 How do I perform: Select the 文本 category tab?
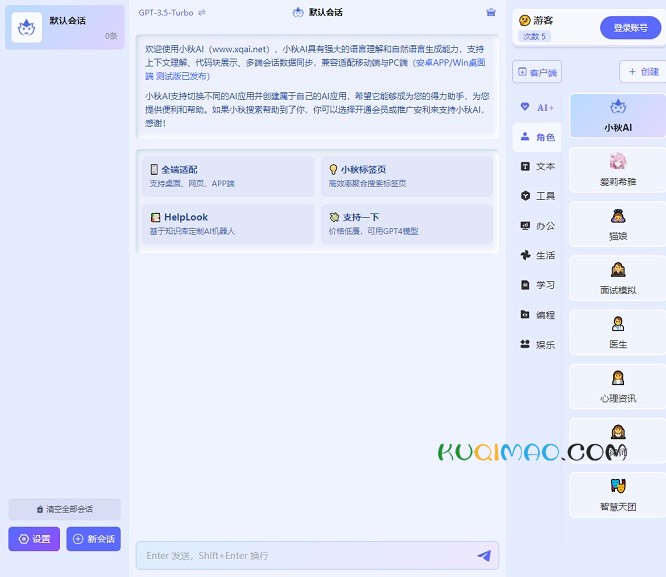(537, 167)
